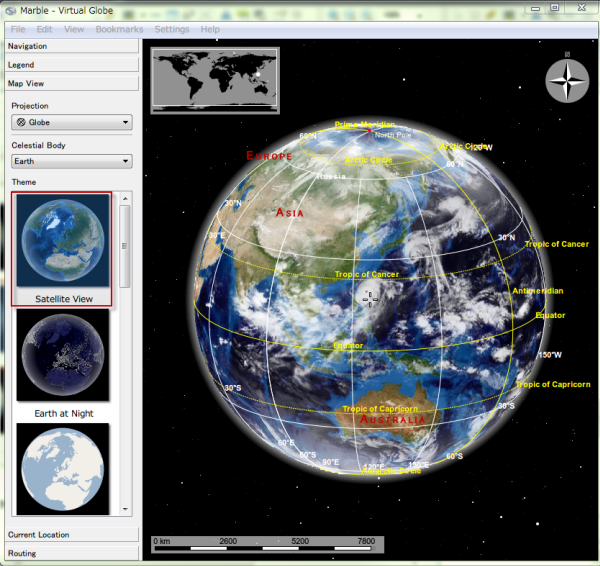The width and height of the screenshot is (600, 566).
Task: Open the Routing panel
Action: 70,553
